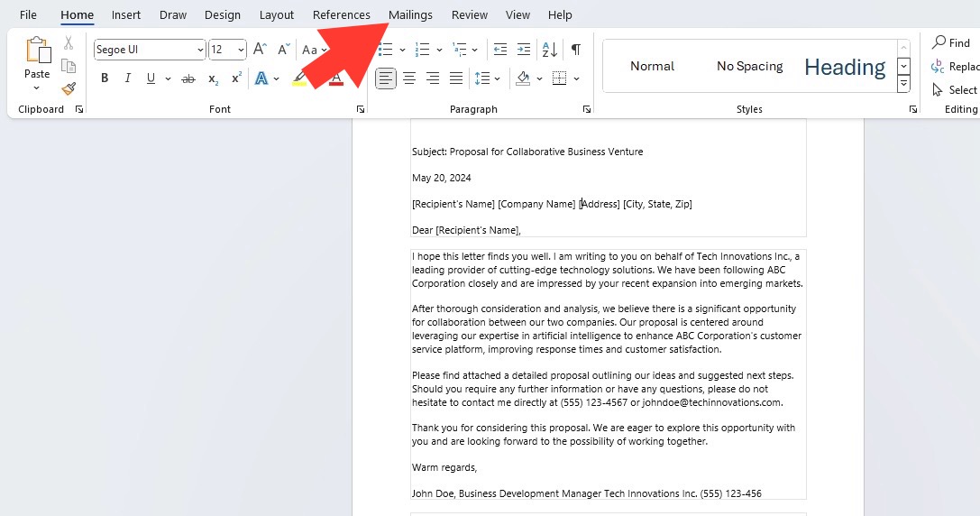Viewport: 980px width, 516px height.
Task: Apply the Heading style
Action: tap(845, 66)
